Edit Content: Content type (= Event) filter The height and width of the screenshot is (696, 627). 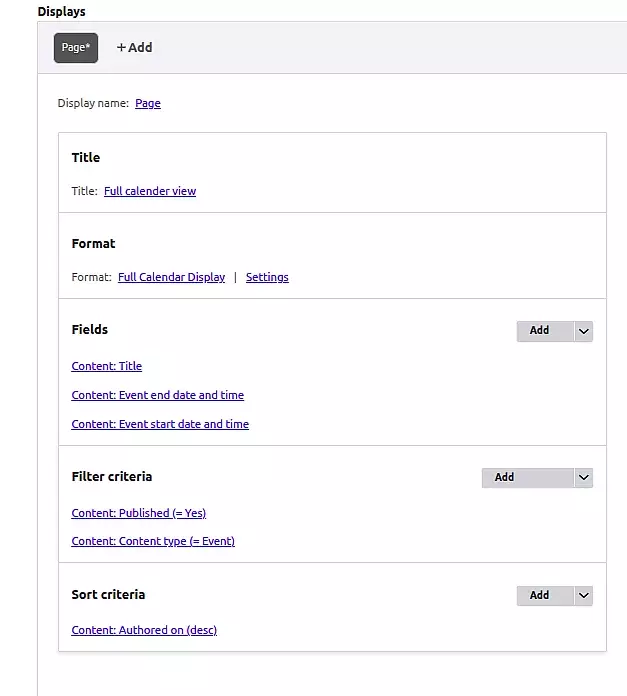click(x=153, y=541)
